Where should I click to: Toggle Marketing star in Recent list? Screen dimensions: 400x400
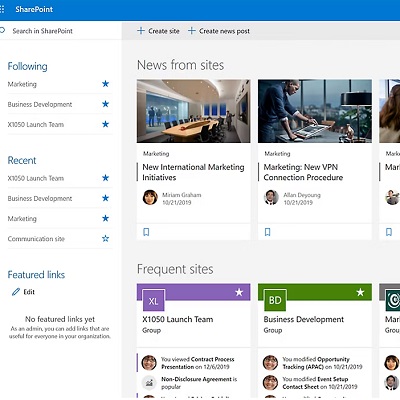click(105, 218)
